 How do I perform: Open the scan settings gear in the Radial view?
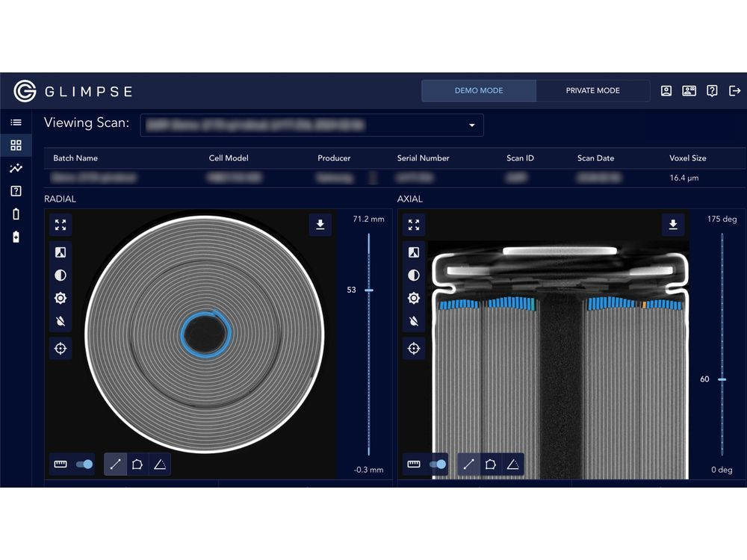point(61,298)
